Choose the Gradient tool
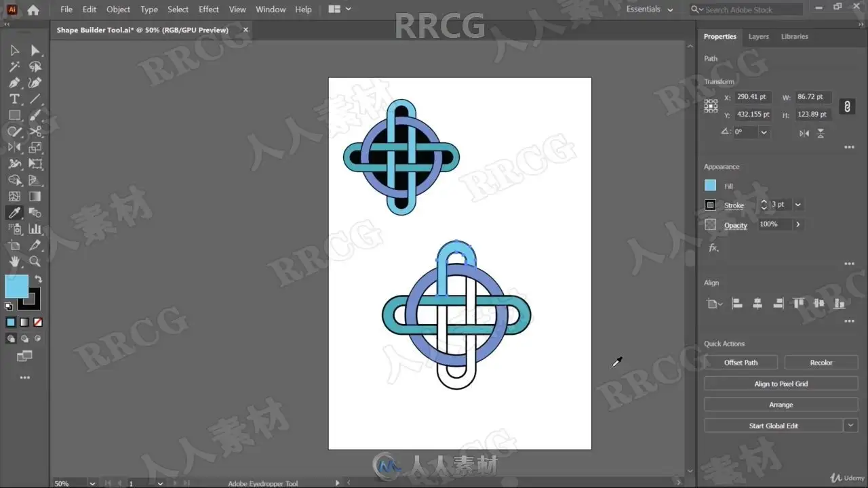The height and width of the screenshot is (488, 868). coord(35,197)
